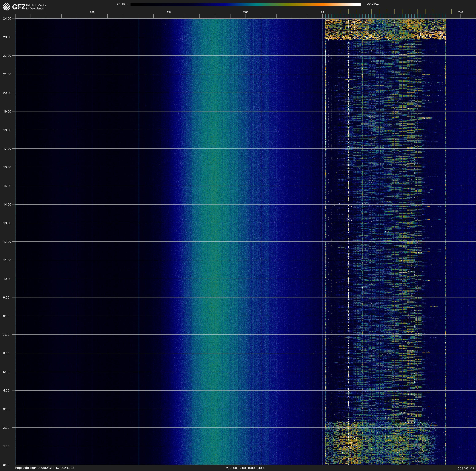Click the Helmholtz Centre for Geosciences text

pyautogui.click(x=36, y=7)
